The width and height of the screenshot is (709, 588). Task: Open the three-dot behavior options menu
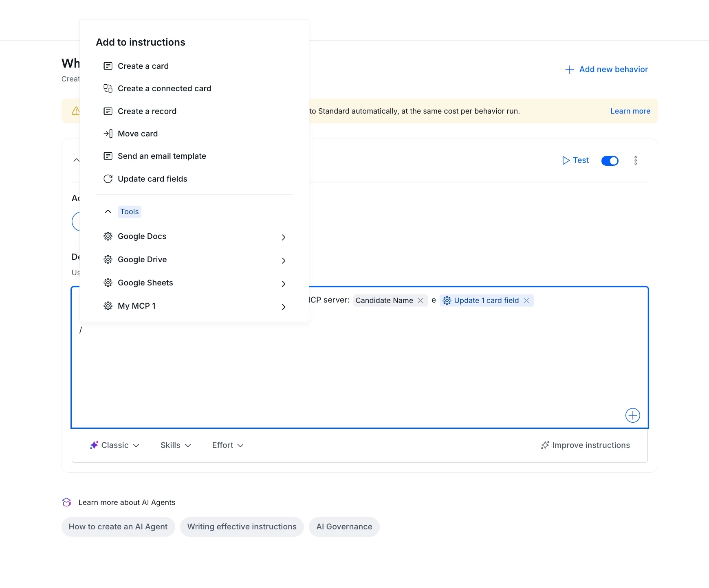[x=635, y=160]
